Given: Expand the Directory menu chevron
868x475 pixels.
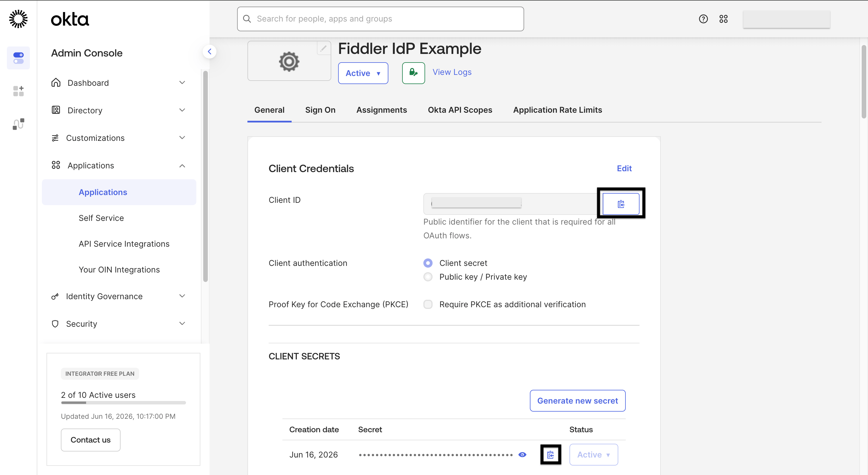Looking at the screenshot, I should click(x=182, y=110).
